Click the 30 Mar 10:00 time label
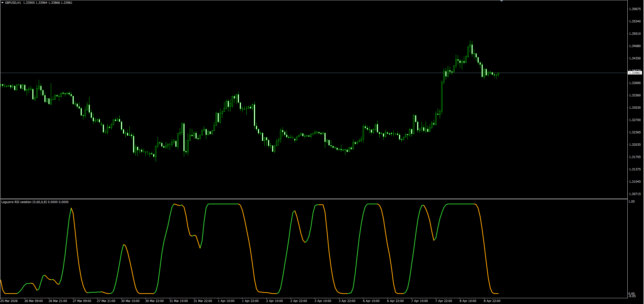Image resolution: width=644 pixels, height=304 pixels. click(130, 301)
